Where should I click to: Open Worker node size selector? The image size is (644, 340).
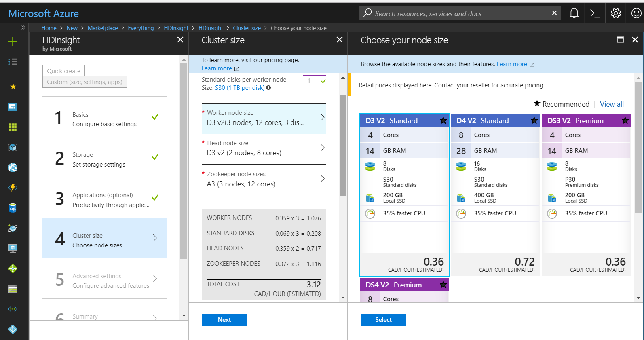(264, 118)
